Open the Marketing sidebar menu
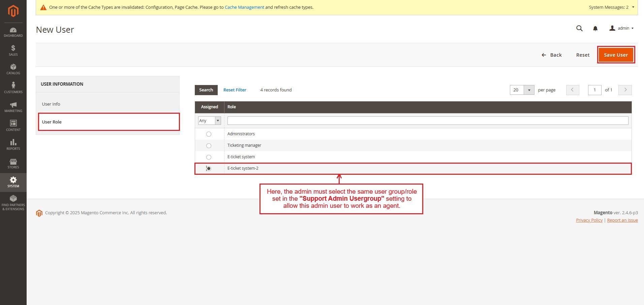The height and width of the screenshot is (305, 644). [13, 107]
